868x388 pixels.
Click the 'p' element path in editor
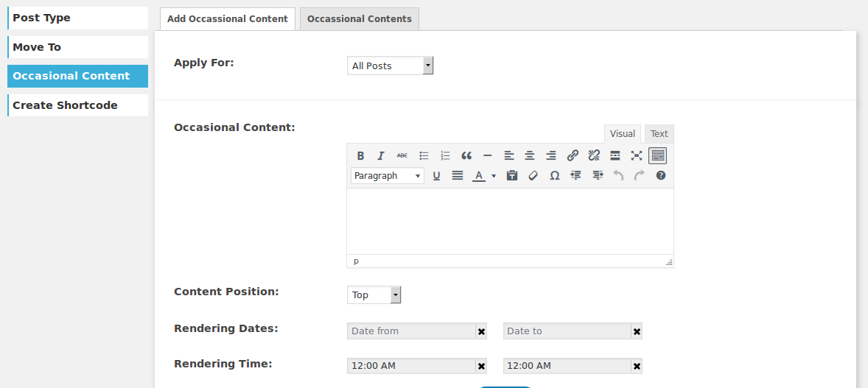356,261
